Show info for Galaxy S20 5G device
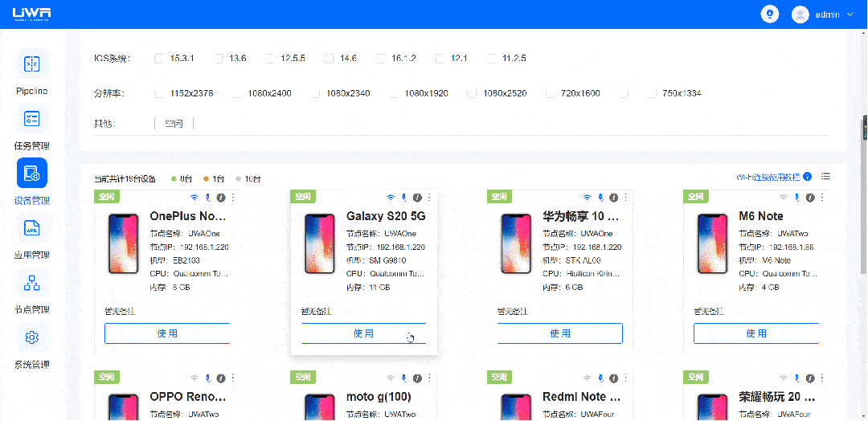The image size is (868, 421). click(417, 197)
